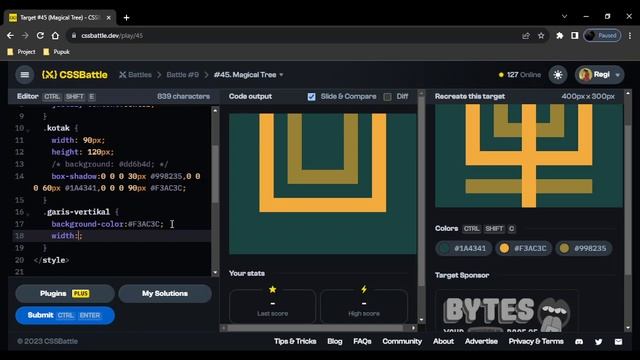This screenshot has width=640, height=360.
Task: Open the Blog link
Action: tap(335, 341)
